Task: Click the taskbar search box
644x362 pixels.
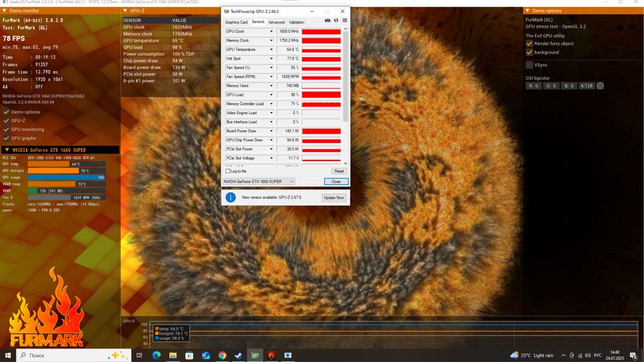Action: 74,355
